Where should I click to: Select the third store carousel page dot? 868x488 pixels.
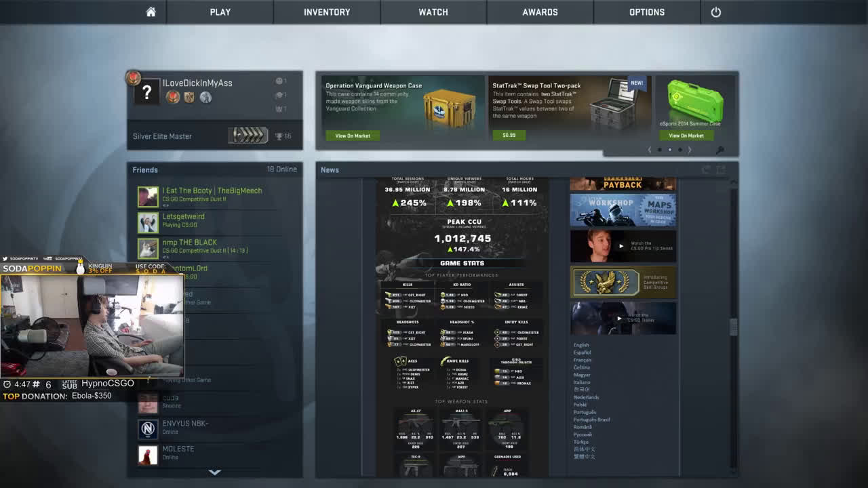click(x=680, y=150)
